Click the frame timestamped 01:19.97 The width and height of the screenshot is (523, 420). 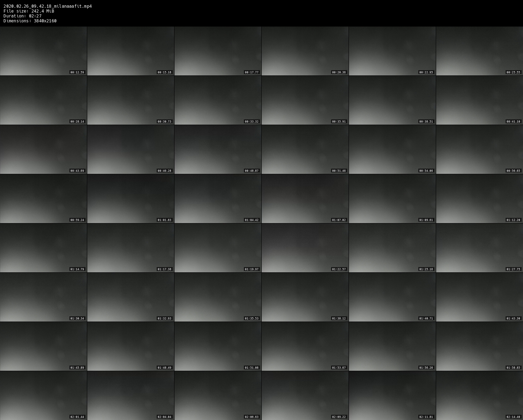pyautogui.click(x=218, y=248)
